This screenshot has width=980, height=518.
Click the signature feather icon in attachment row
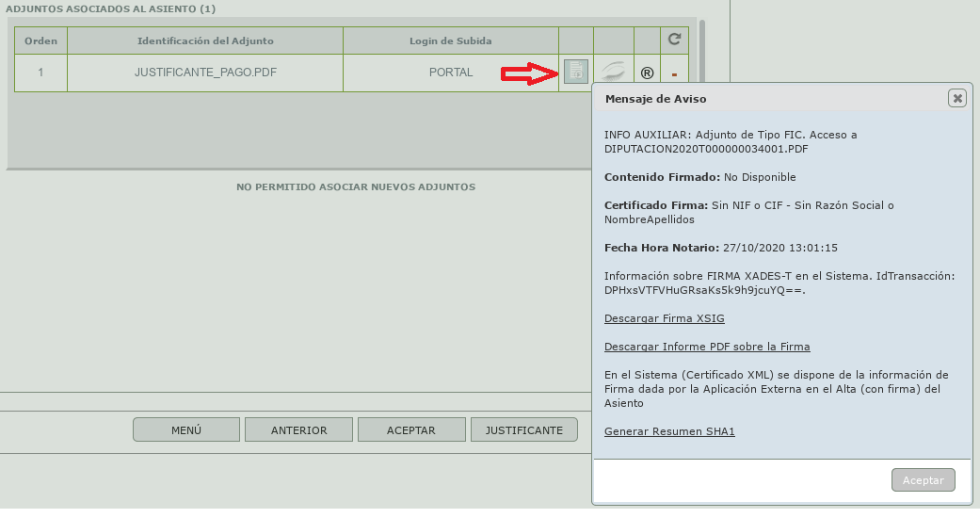coord(613,71)
